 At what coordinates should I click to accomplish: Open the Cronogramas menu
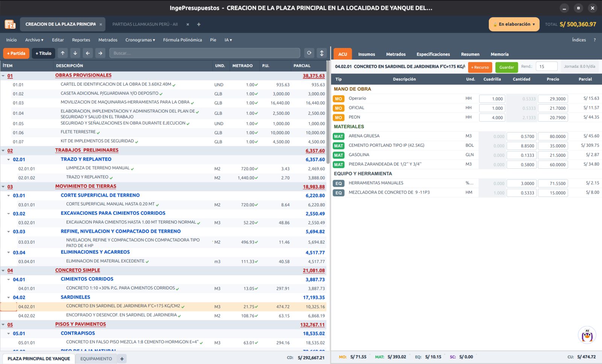coord(140,40)
